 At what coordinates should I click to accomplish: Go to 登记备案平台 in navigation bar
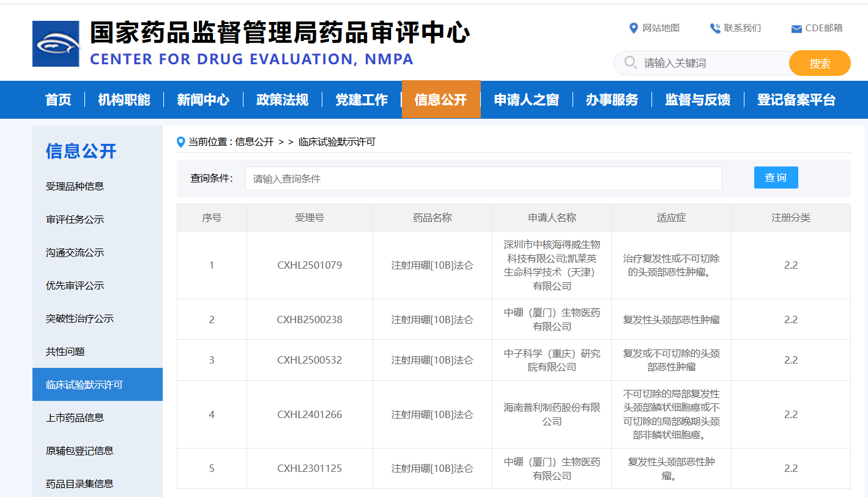pyautogui.click(x=796, y=100)
